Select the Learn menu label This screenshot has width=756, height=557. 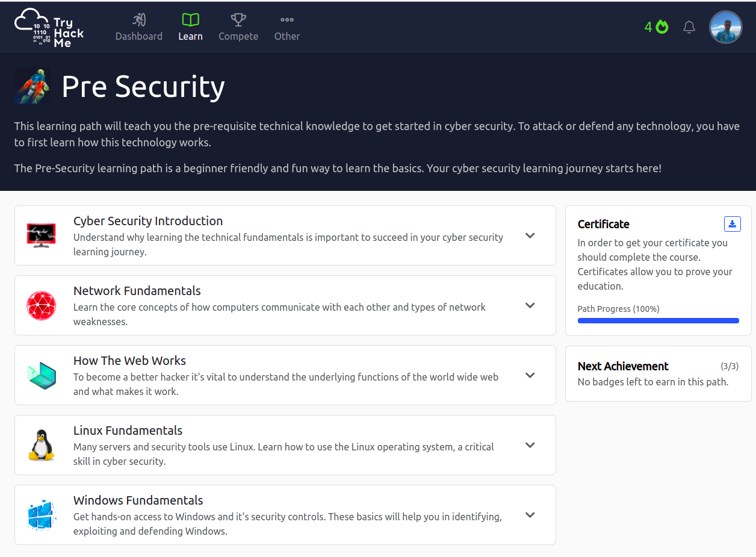coord(190,36)
